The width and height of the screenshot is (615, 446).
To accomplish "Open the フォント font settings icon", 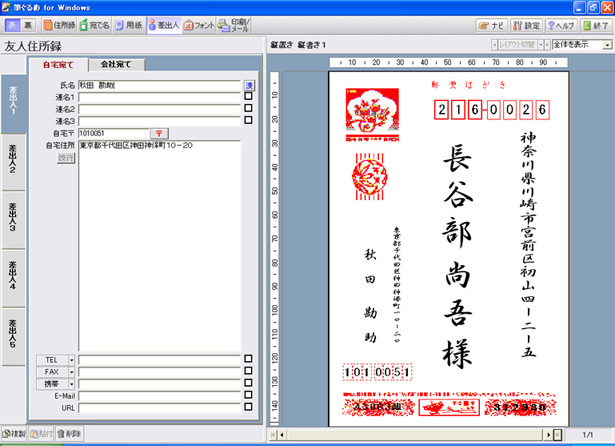I will point(198,25).
